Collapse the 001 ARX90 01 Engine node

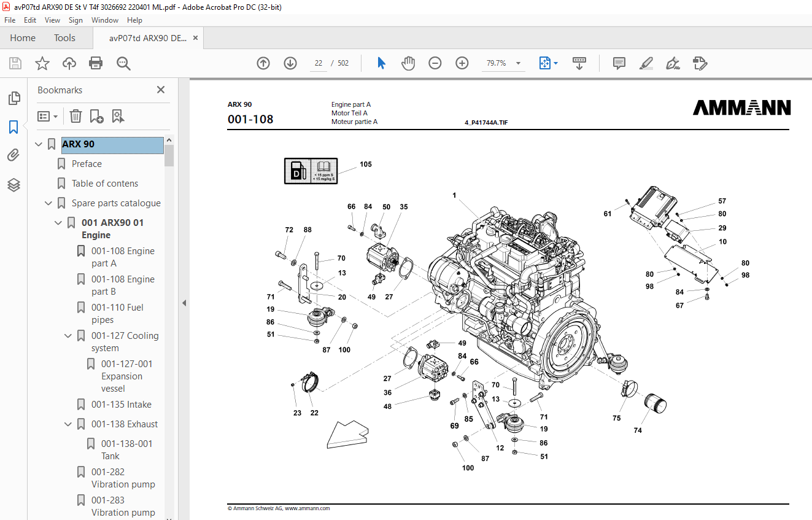click(x=58, y=223)
